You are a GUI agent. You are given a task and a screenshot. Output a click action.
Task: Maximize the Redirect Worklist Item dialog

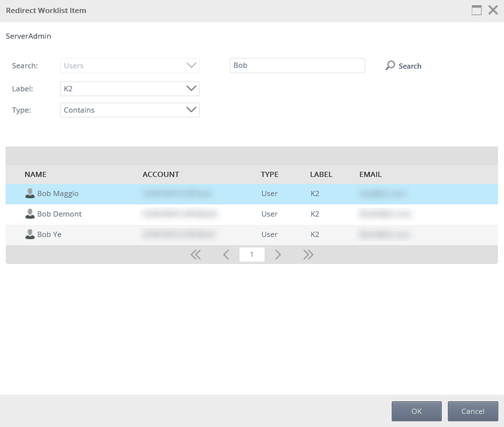coord(476,10)
